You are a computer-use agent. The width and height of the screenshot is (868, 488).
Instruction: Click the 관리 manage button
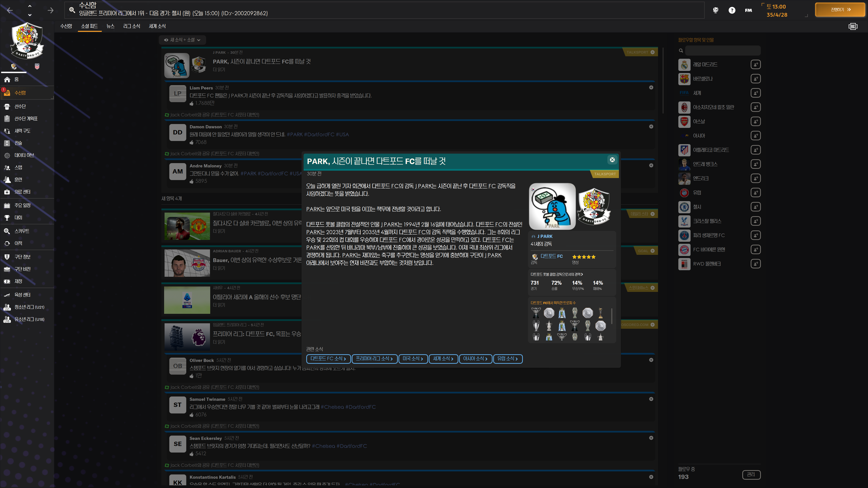click(751, 474)
